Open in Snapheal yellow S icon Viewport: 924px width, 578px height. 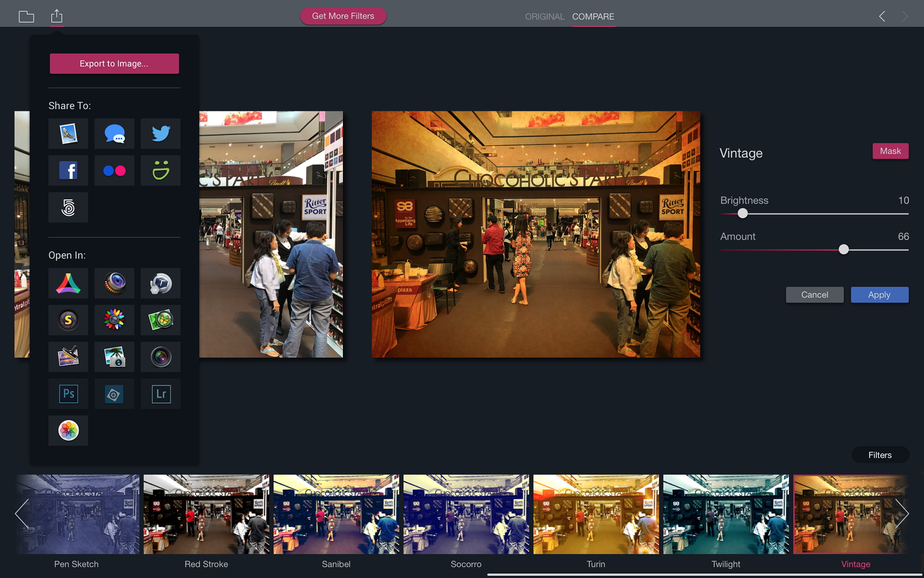point(68,320)
